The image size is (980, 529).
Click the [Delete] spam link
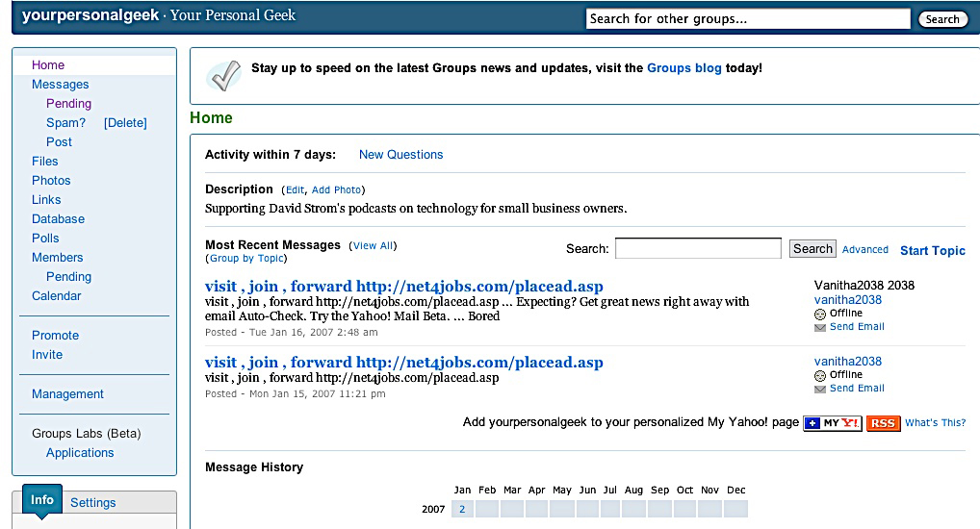tap(125, 123)
